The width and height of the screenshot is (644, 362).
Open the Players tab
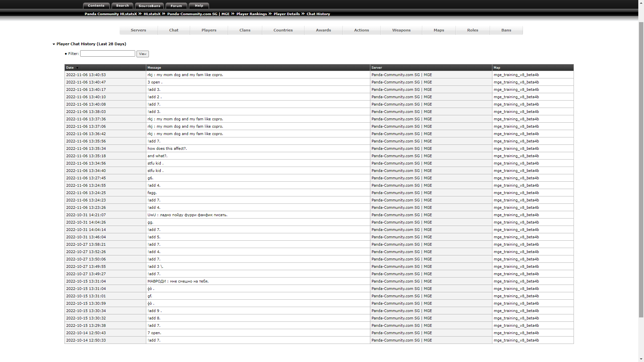click(x=209, y=30)
